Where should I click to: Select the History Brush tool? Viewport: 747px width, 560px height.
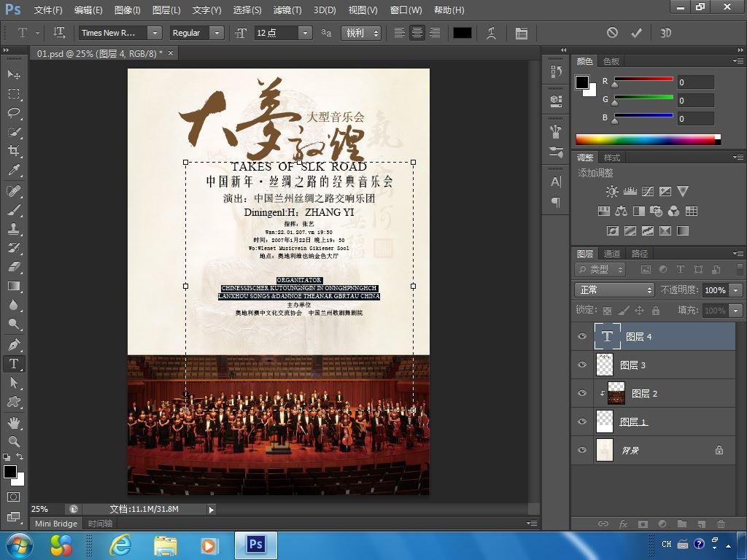(14, 248)
